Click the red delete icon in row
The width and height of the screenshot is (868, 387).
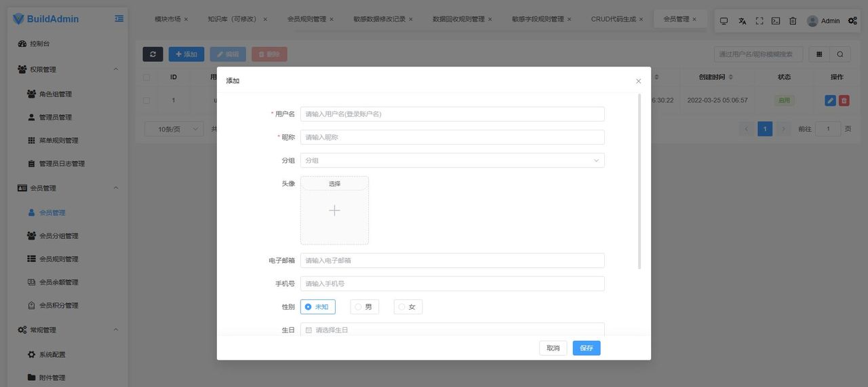[844, 100]
